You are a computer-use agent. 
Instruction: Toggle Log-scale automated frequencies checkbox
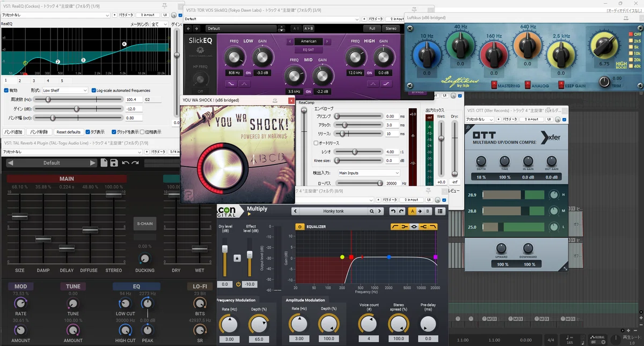[x=93, y=91]
